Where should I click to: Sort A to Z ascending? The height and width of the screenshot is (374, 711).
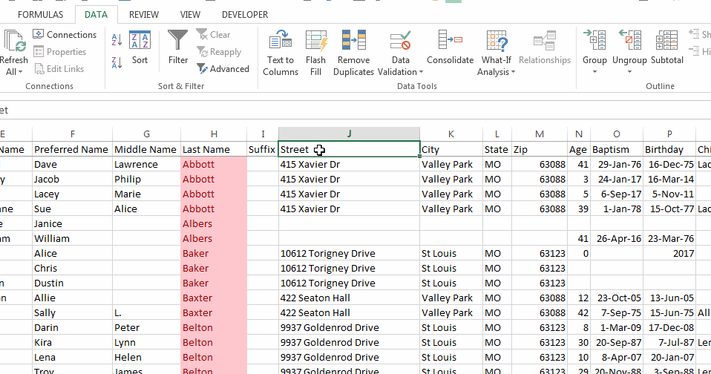[x=117, y=40]
